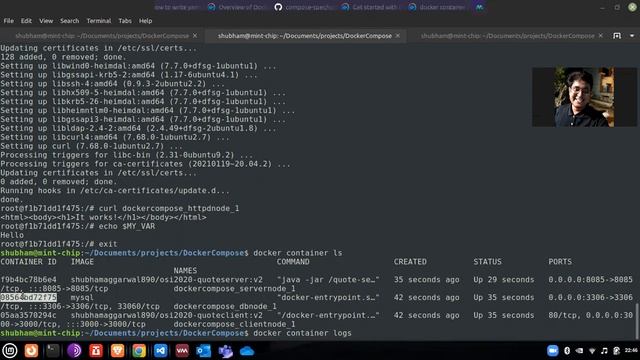
Task: Click the webcam video thumbnail
Action: pos(584,97)
